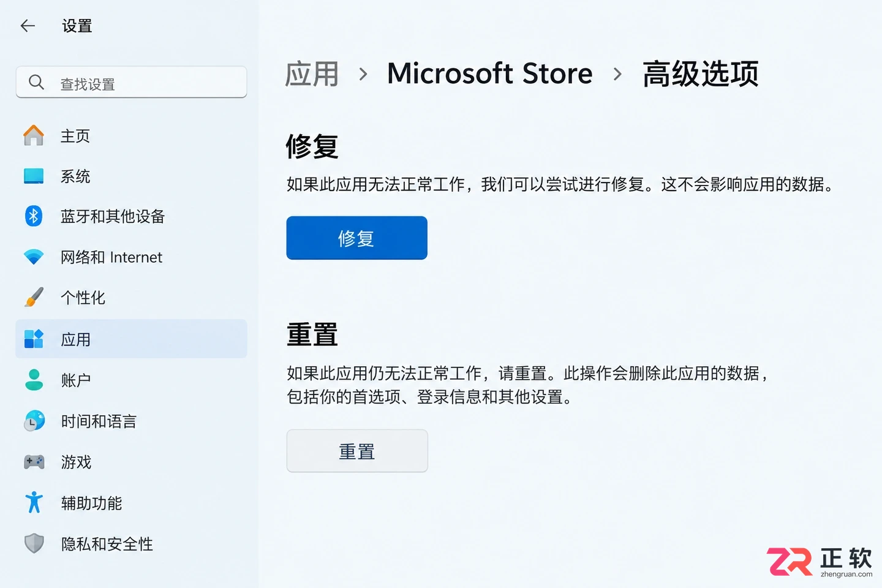Open 账户 settings

pyautogui.click(x=131, y=380)
